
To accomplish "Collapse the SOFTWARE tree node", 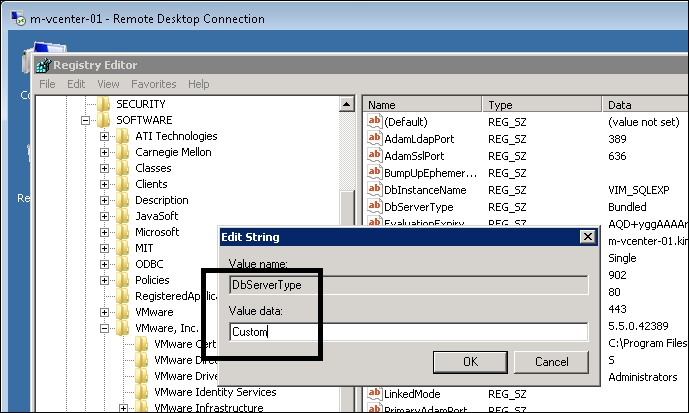I will click(85, 120).
